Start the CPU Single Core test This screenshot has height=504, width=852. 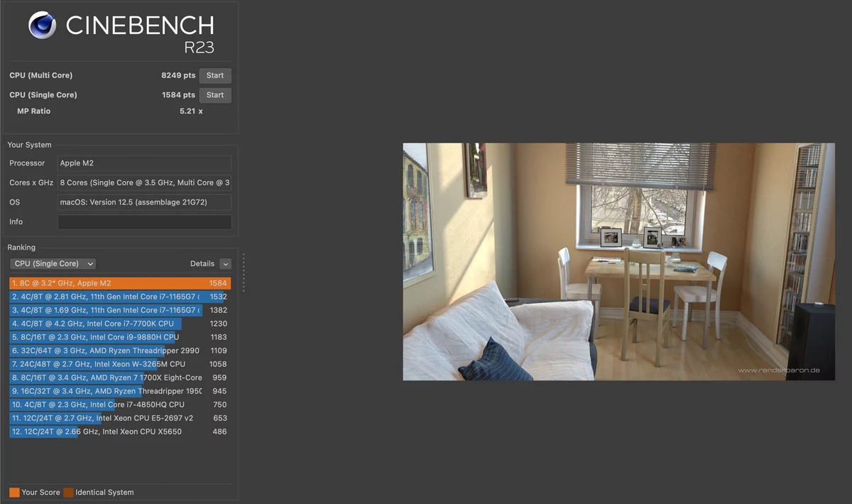click(215, 95)
